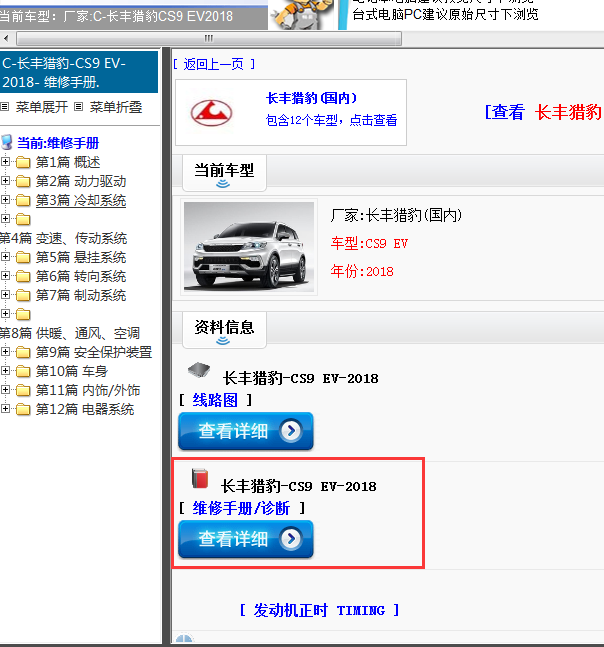Open 第8篇 供暖、通风、空调 chapter

[70, 333]
